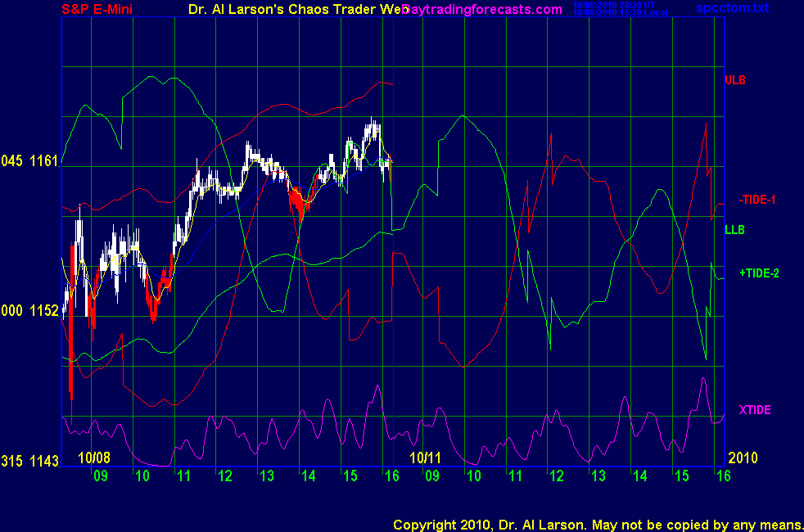The image size is (804, 532).
Task: Click the 12 hour tick for 10/08
Action: point(224,476)
